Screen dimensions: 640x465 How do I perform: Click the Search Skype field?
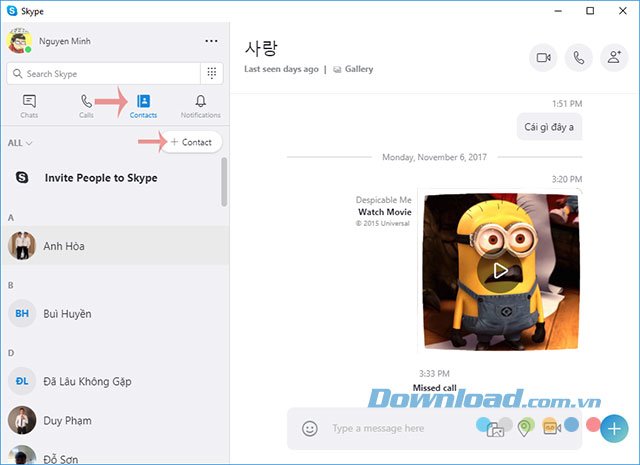click(x=103, y=73)
